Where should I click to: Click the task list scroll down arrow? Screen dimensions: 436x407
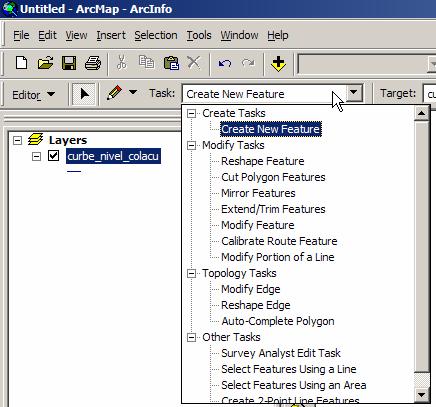pos(422,395)
